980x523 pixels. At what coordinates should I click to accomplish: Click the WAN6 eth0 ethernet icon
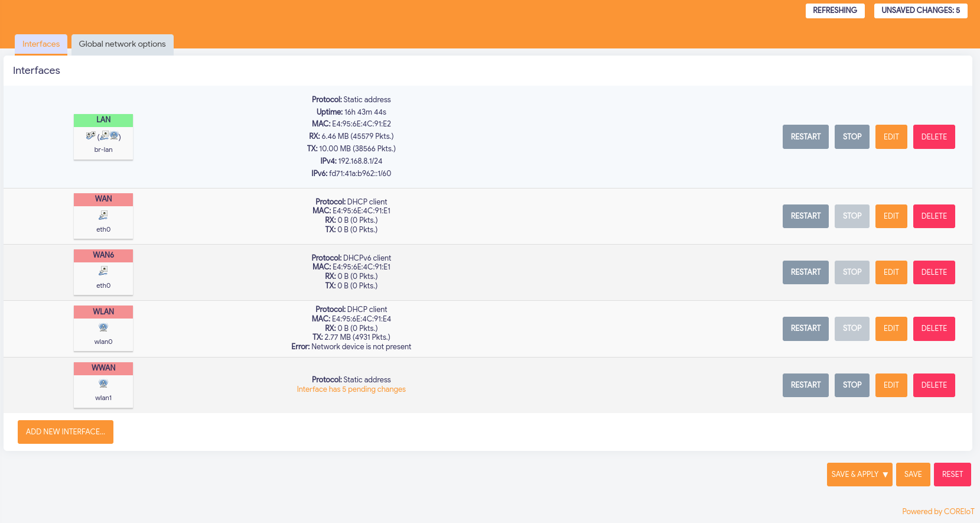click(x=103, y=271)
